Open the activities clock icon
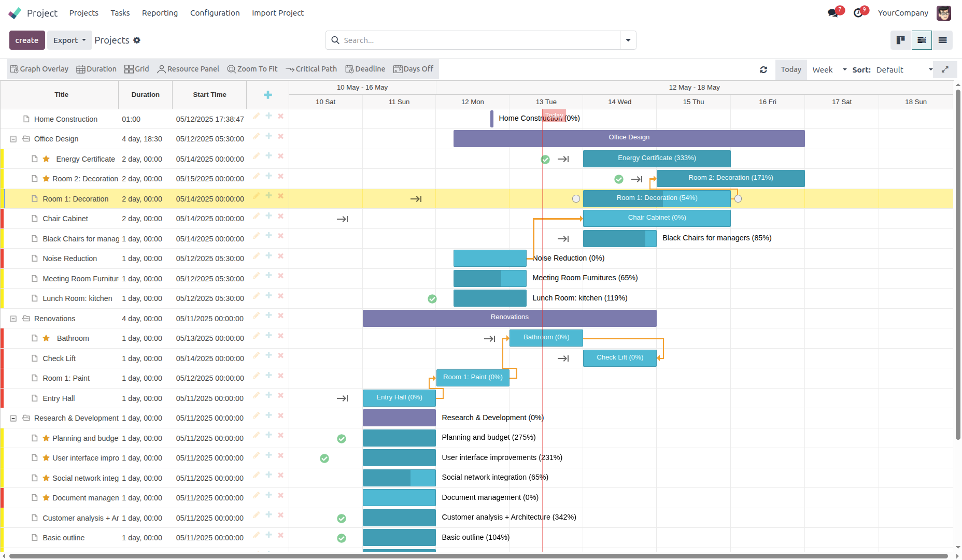Image resolution: width=962 pixels, height=560 pixels. [858, 13]
